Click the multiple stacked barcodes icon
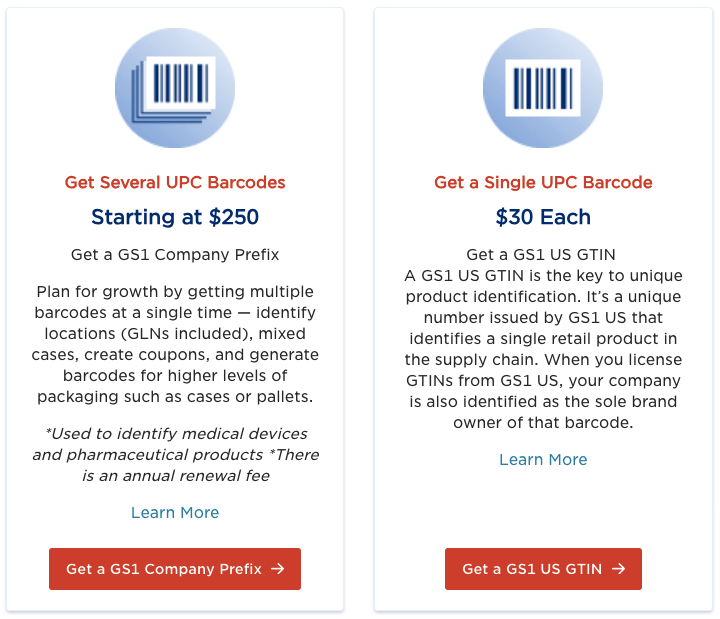 point(175,88)
